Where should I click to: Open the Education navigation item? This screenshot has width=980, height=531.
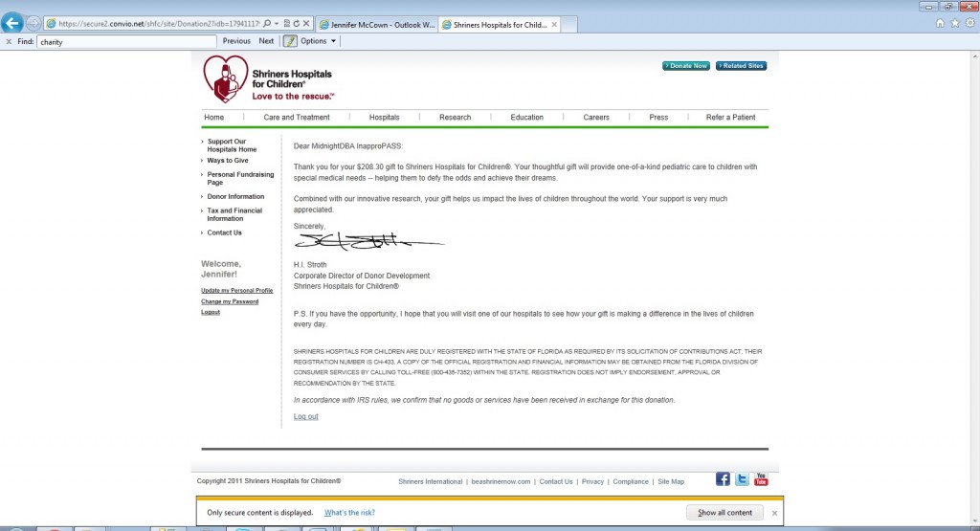(527, 118)
